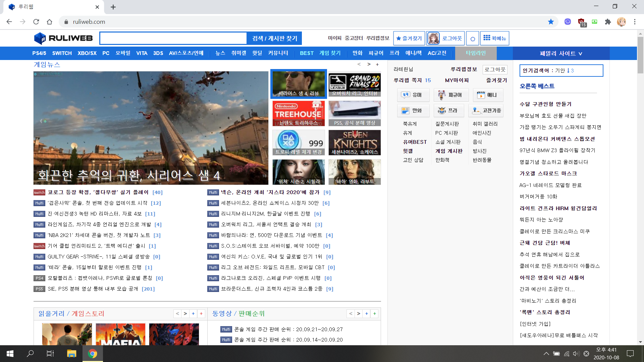Screen dimensions: 644x362
Task: Open the PS4/5 nav menu
Action: click(x=39, y=53)
